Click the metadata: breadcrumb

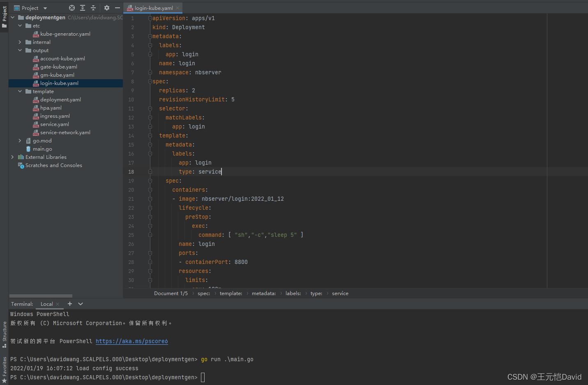tap(264, 293)
